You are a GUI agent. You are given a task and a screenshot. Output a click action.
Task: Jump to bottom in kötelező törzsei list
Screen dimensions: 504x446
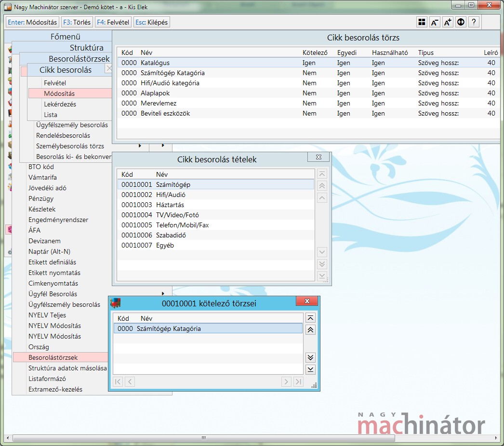tap(310, 369)
